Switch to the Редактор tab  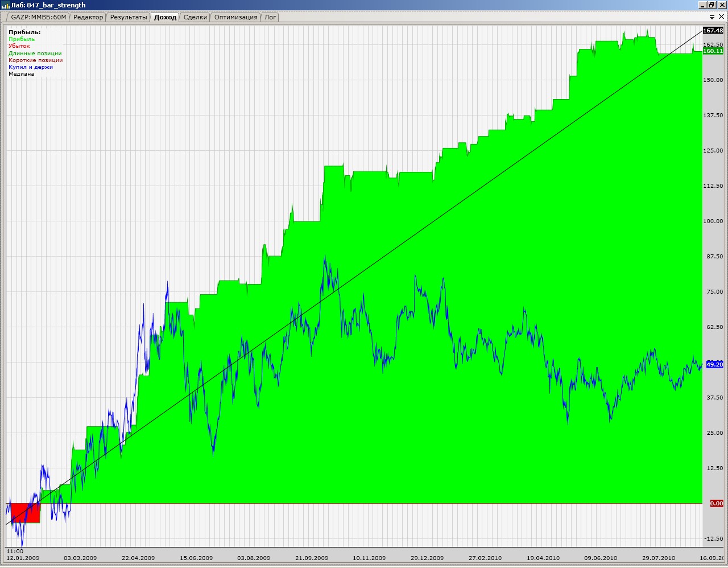88,17
